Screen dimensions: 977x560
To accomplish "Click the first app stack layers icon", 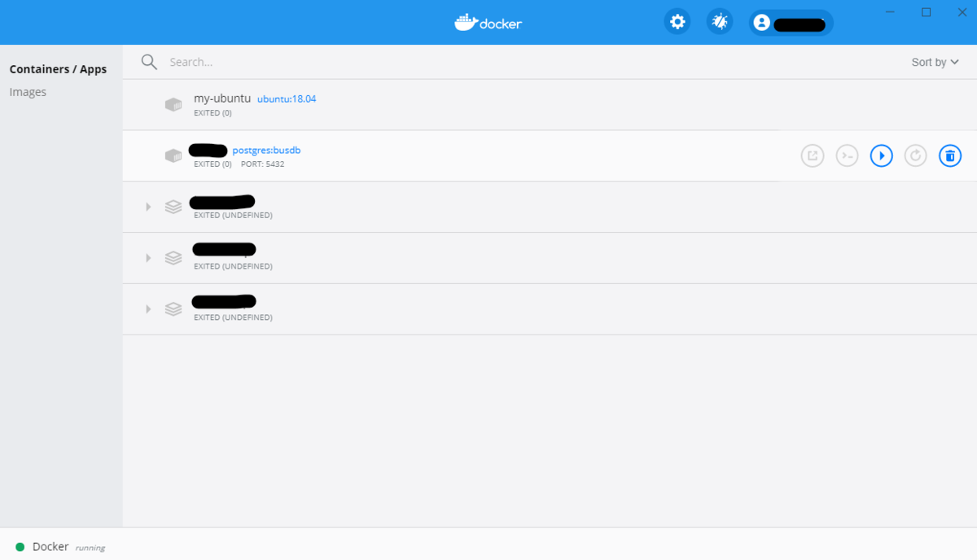I will pos(173,207).
